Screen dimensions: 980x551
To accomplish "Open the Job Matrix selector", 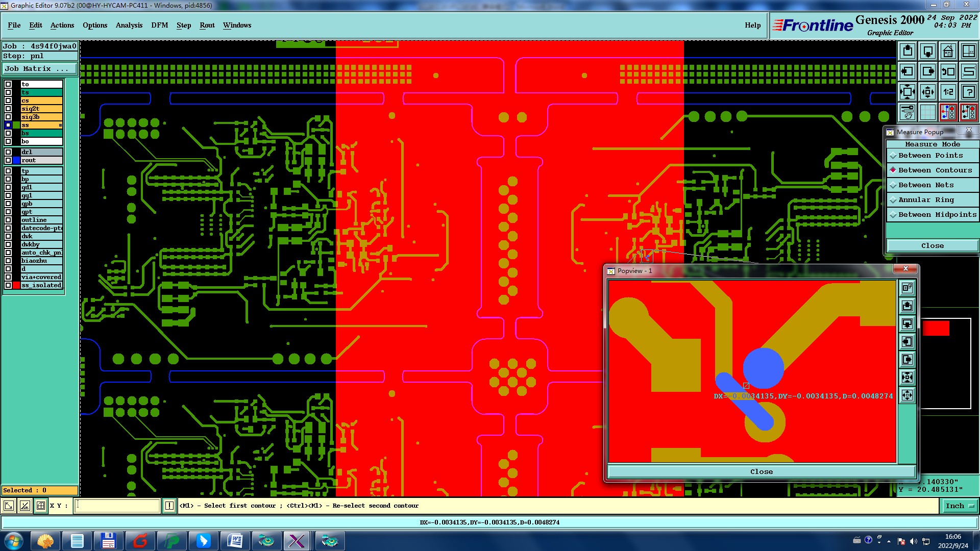I will click(x=40, y=69).
